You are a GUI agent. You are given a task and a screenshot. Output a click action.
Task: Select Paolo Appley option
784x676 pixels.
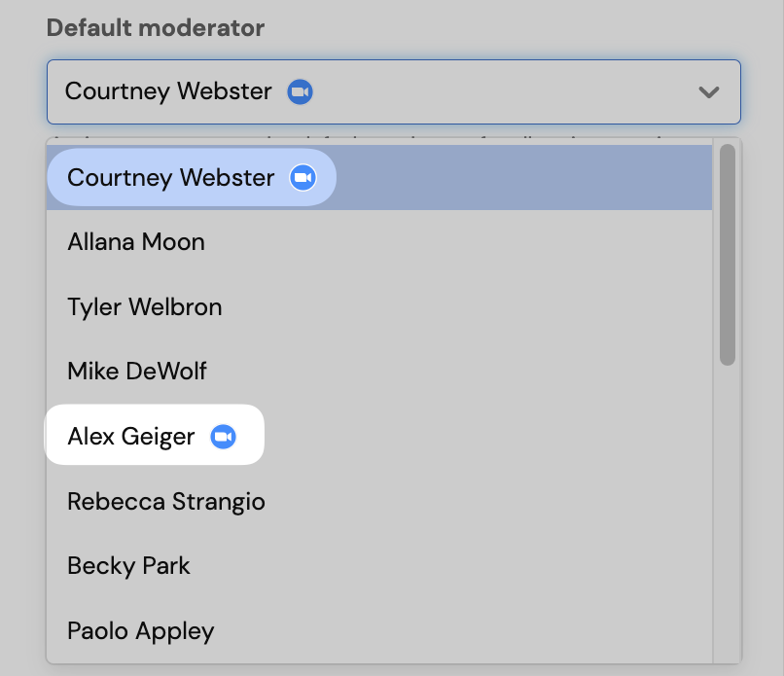(141, 630)
